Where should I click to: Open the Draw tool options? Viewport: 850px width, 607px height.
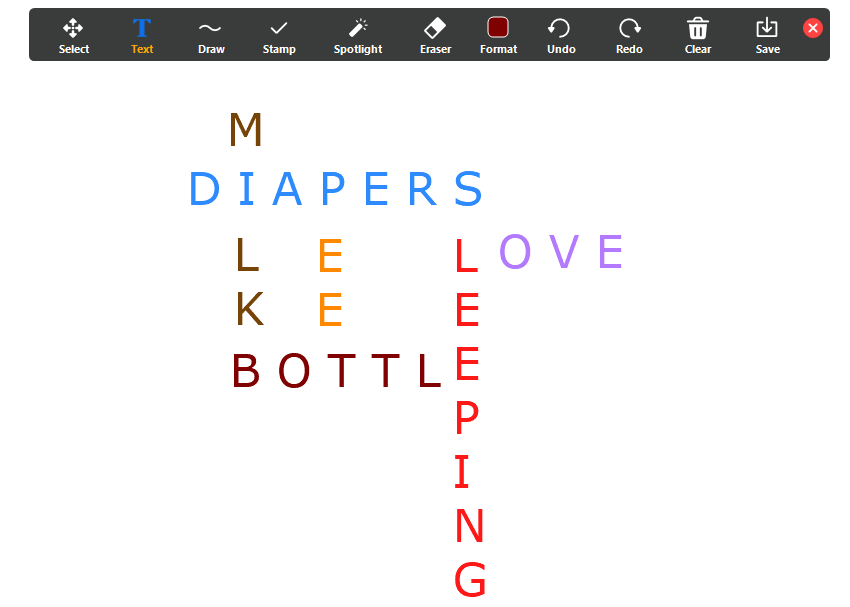pyautogui.click(x=211, y=35)
